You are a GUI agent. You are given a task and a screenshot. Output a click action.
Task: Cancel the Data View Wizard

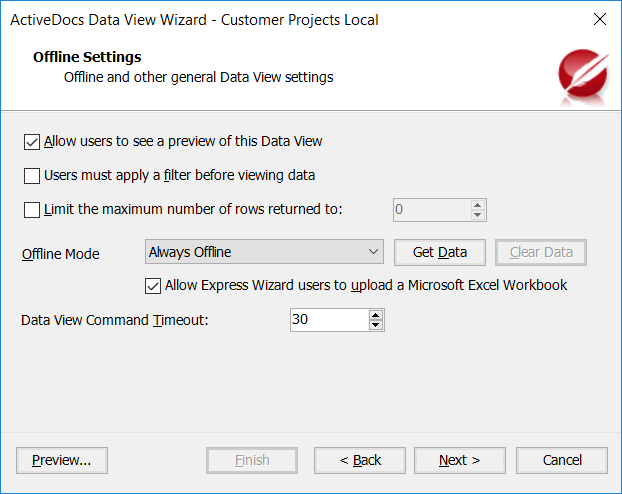(x=562, y=460)
